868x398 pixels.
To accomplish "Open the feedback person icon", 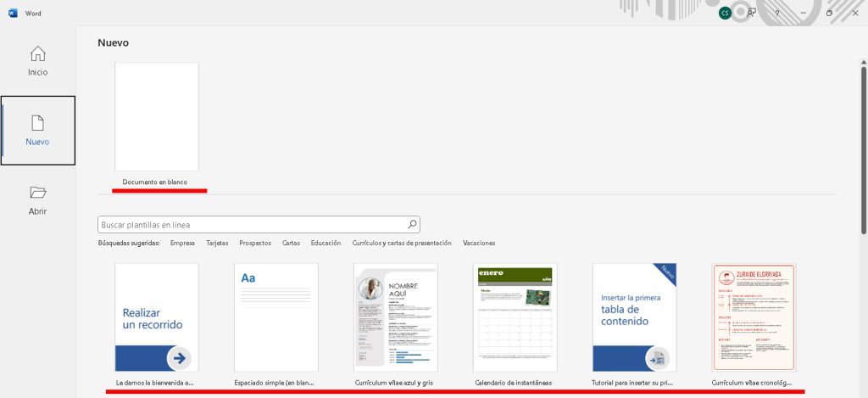I will tap(750, 13).
